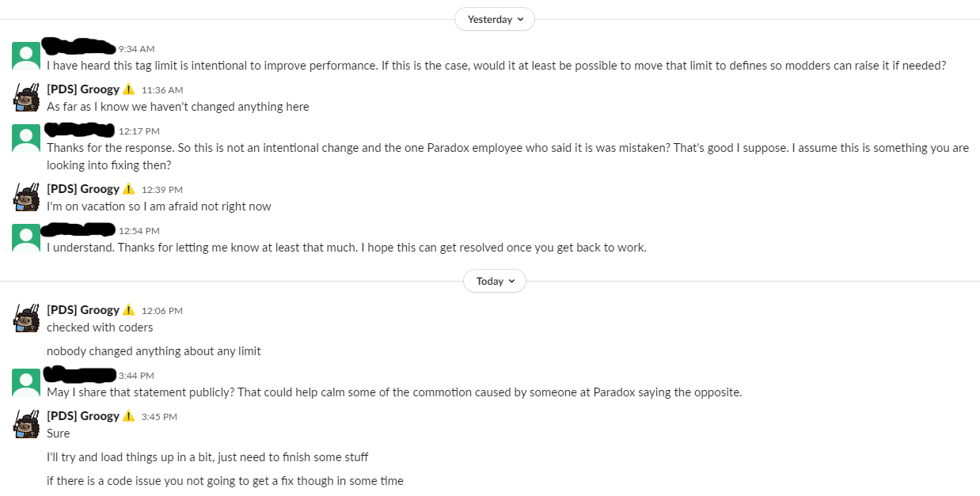The image size is (980, 496).
Task: Click warning emoji next to Groogy at 3:45 PM
Action: coord(129,416)
